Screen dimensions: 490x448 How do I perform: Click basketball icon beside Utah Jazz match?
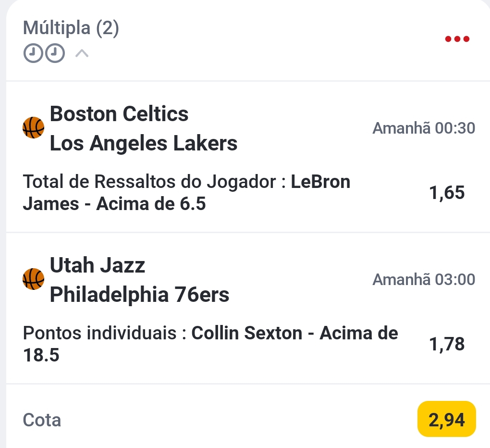34,280
